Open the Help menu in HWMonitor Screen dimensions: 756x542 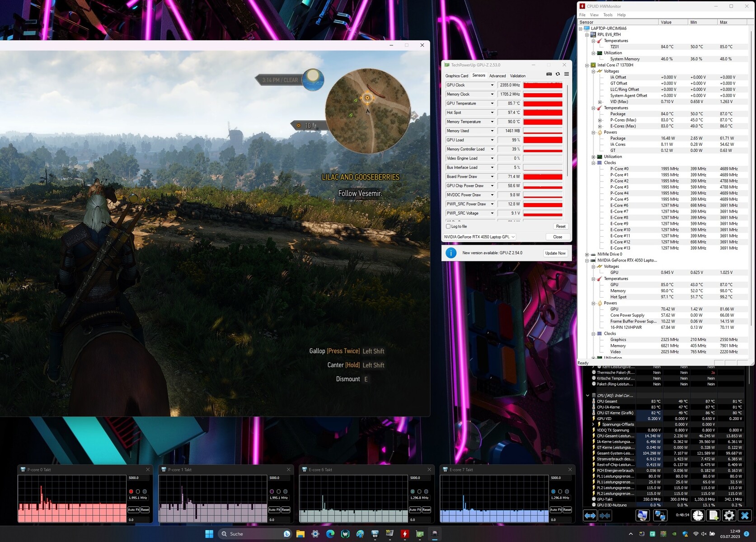tap(621, 15)
